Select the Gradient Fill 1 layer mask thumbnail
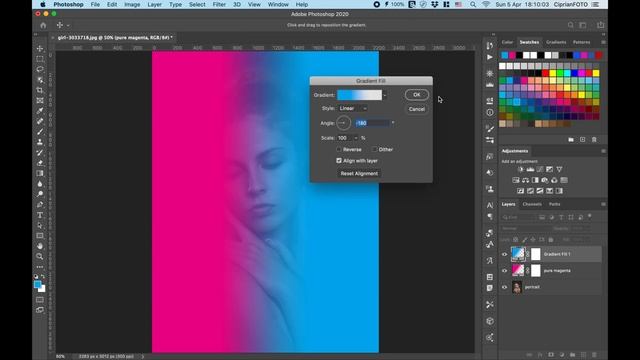 tap(536, 254)
